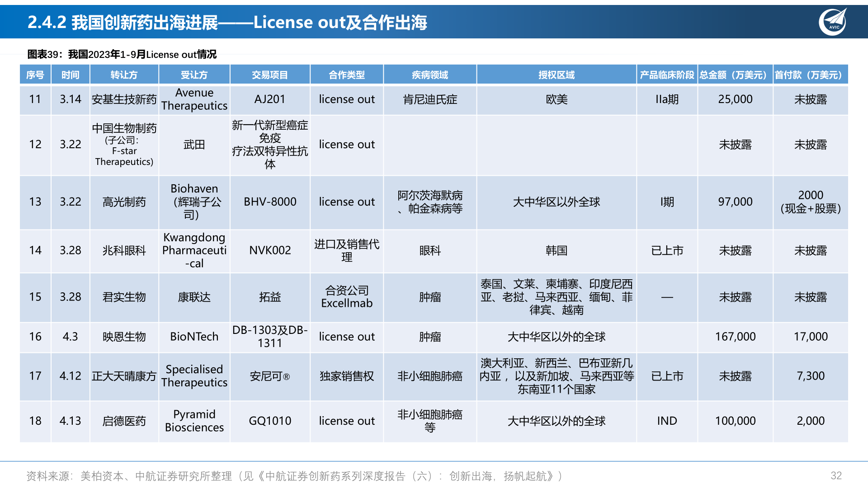Click the '受让方' column header
The width and height of the screenshot is (868, 488).
194,75
